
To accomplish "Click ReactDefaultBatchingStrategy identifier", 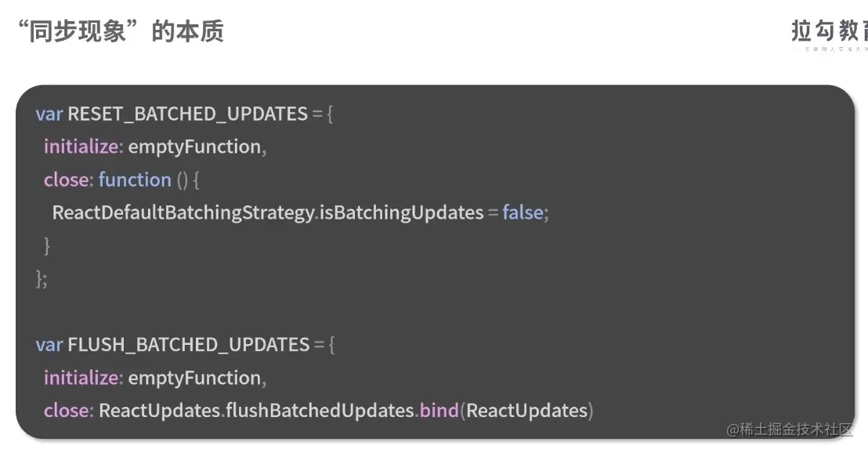I will pyautogui.click(x=183, y=212).
